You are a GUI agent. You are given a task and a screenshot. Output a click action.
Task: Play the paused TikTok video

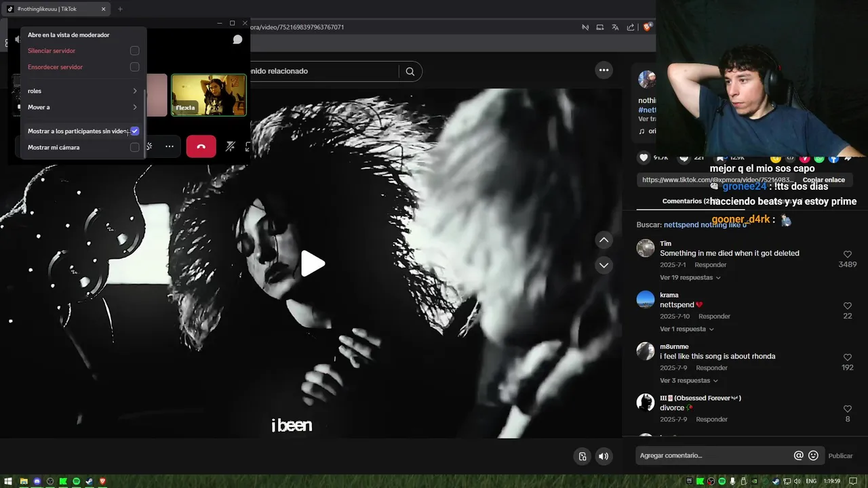(x=313, y=264)
